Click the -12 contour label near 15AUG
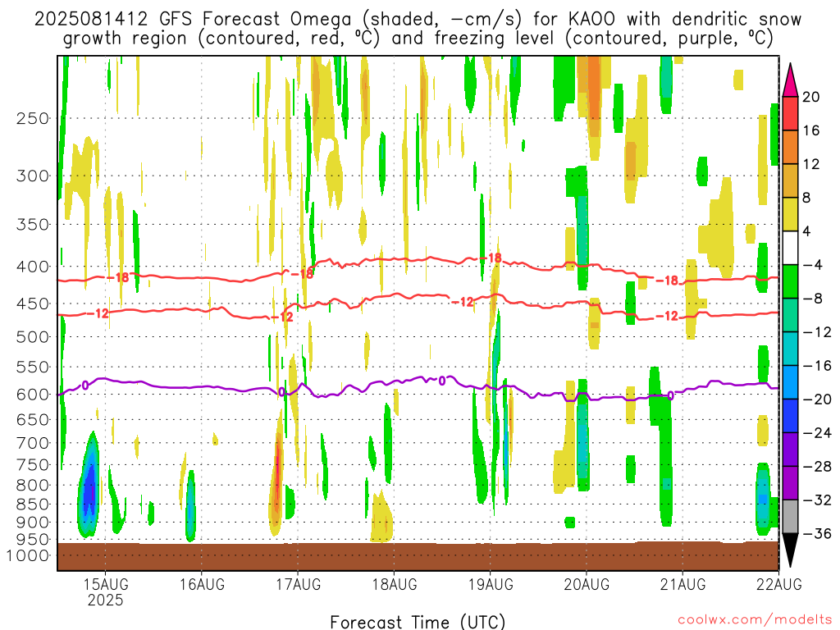 pyautogui.click(x=98, y=313)
